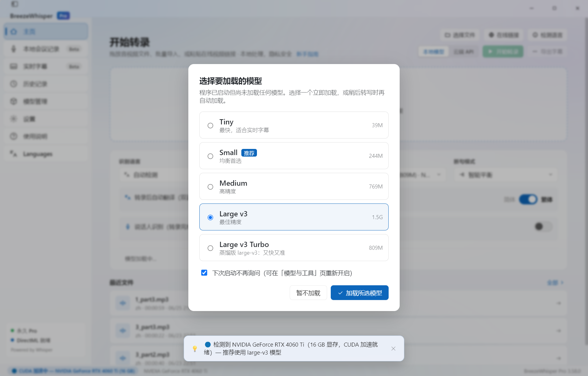Click the help circle icon in sidebar
Viewport: 588px width, 376px height.
pos(13,136)
